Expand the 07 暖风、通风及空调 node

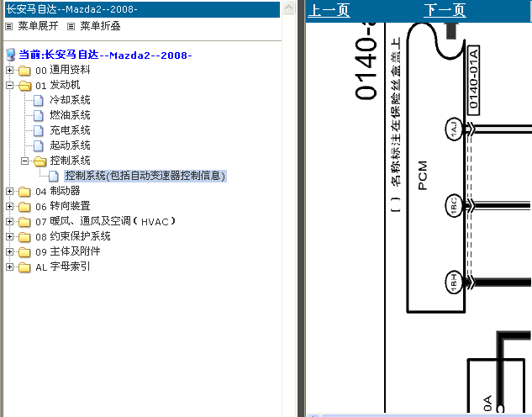(x=9, y=222)
